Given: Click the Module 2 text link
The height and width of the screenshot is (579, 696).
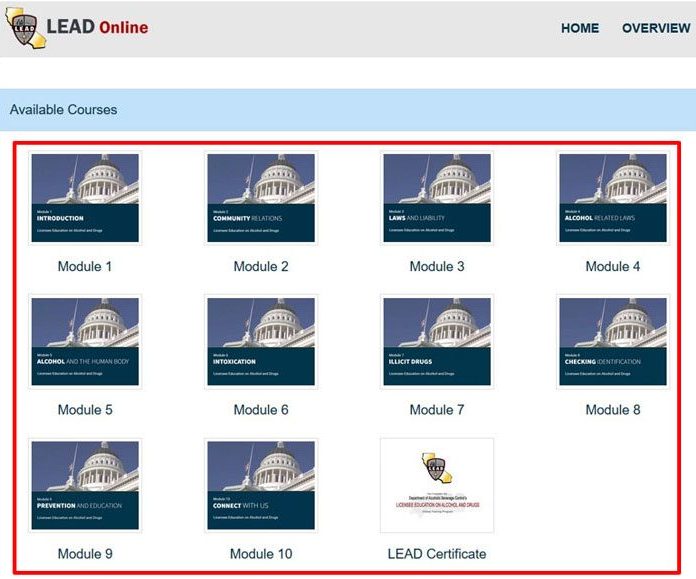Looking at the screenshot, I should 261,267.
